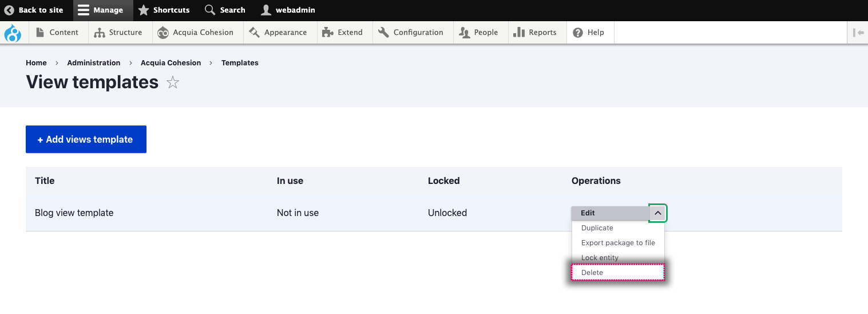Select Export package to file
The height and width of the screenshot is (314, 868).
click(x=618, y=243)
